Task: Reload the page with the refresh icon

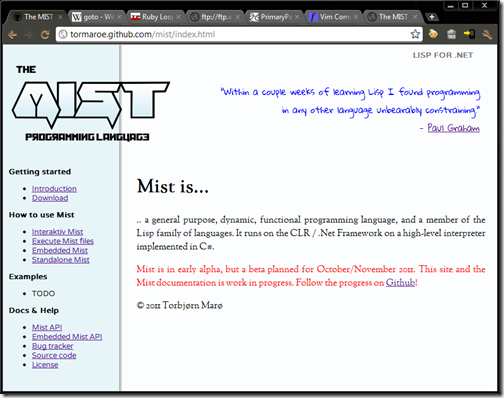Action: pos(45,34)
